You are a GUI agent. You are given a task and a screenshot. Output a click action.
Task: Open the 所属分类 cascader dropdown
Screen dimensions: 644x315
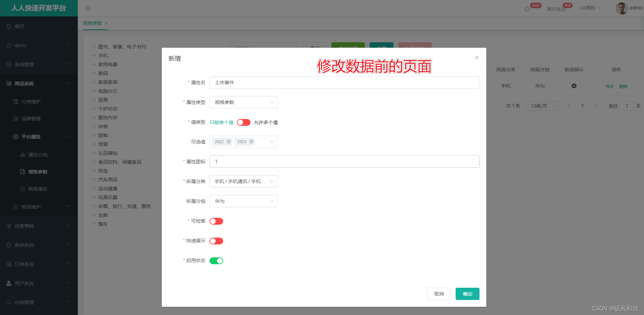[244, 181]
